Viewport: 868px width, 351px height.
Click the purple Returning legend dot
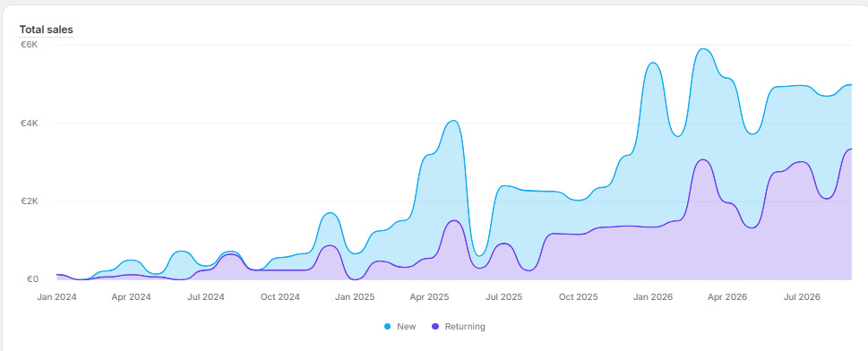[435, 327]
